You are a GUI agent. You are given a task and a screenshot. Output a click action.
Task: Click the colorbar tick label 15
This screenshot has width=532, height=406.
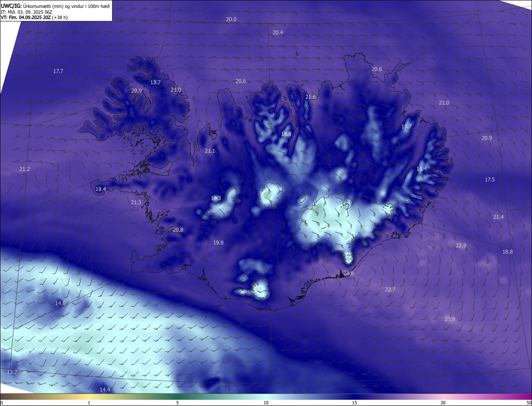355,403
